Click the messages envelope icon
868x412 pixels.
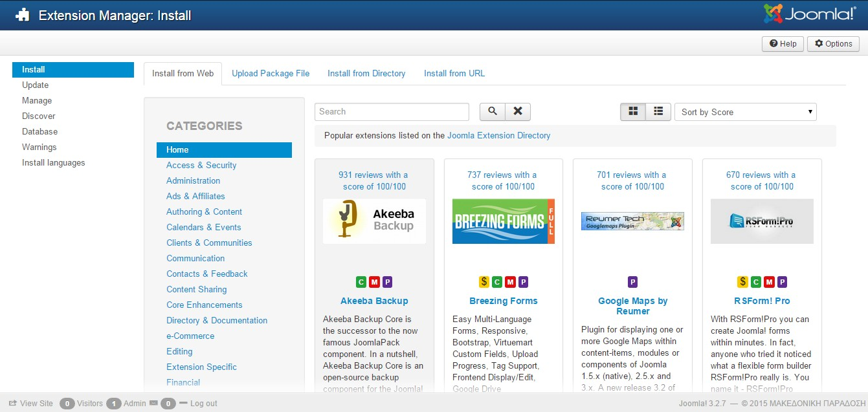coord(153,403)
